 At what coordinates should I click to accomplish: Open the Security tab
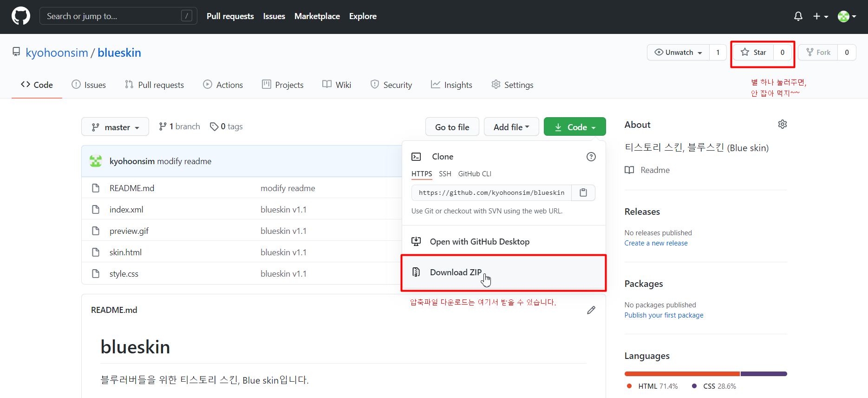(391, 85)
